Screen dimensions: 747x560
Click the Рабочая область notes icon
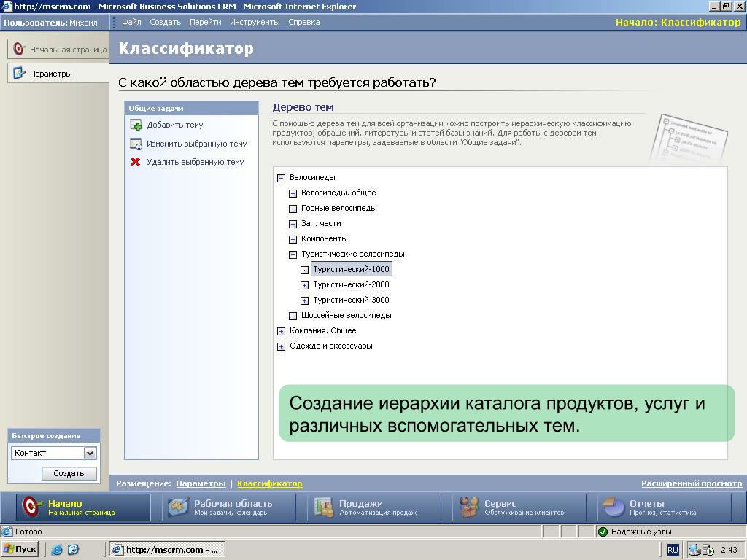179,507
